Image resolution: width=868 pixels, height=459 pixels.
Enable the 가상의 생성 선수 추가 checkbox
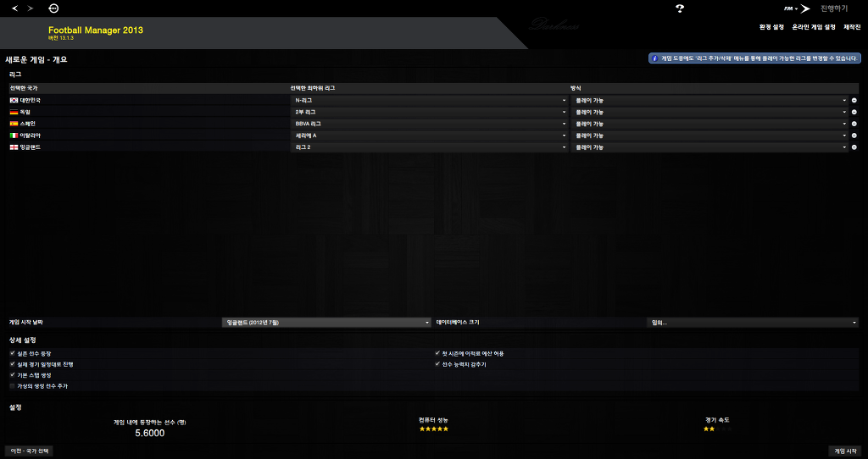pos(13,386)
